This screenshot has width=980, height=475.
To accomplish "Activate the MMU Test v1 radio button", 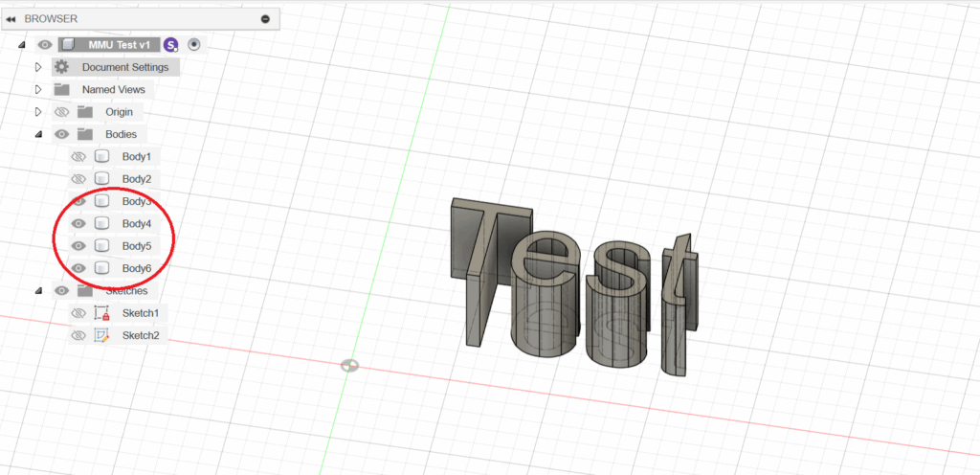I will pos(193,45).
